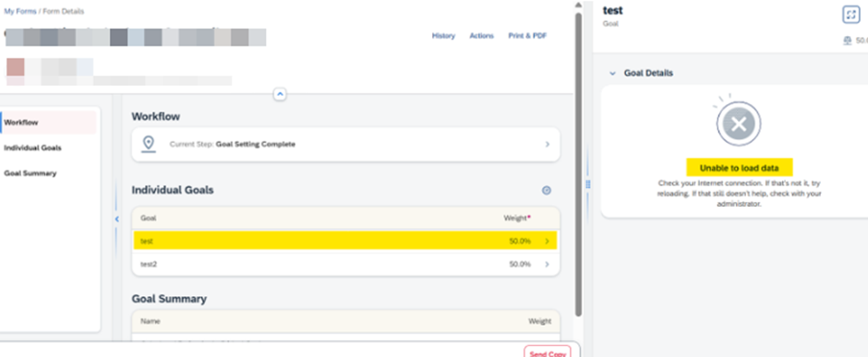Click the workflow location pin icon
Viewport: 868px width, 357px height.
click(x=148, y=144)
